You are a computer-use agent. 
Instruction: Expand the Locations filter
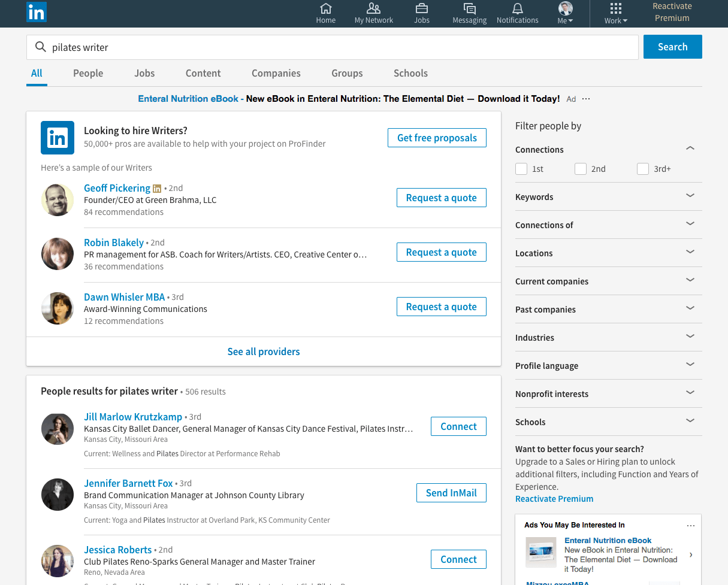point(690,252)
